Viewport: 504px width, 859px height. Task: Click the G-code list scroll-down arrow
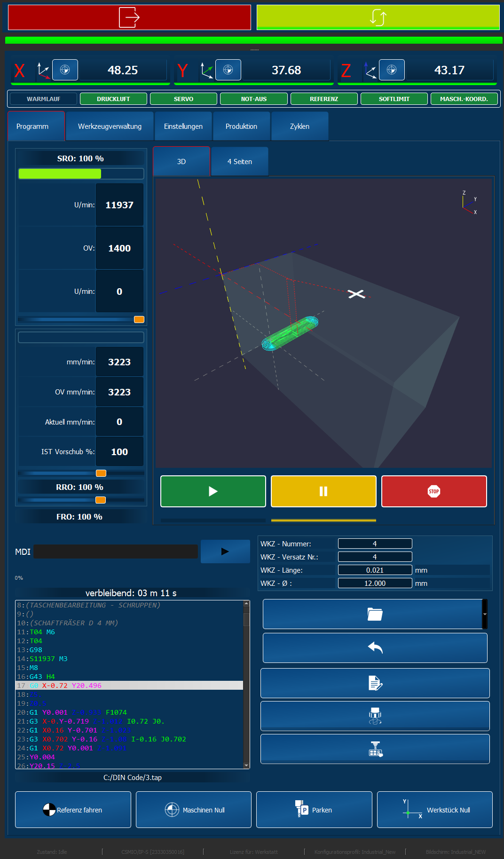pos(246,765)
